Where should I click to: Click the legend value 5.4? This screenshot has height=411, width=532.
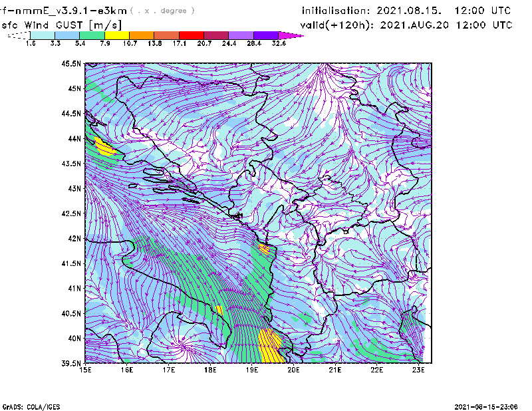click(x=80, y=43)
